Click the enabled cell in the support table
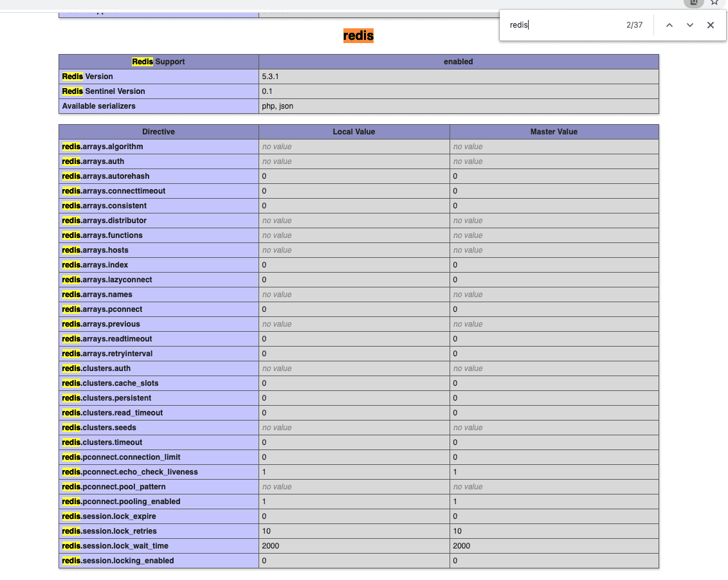Screen dimensions: 728x580 (458, 61)
